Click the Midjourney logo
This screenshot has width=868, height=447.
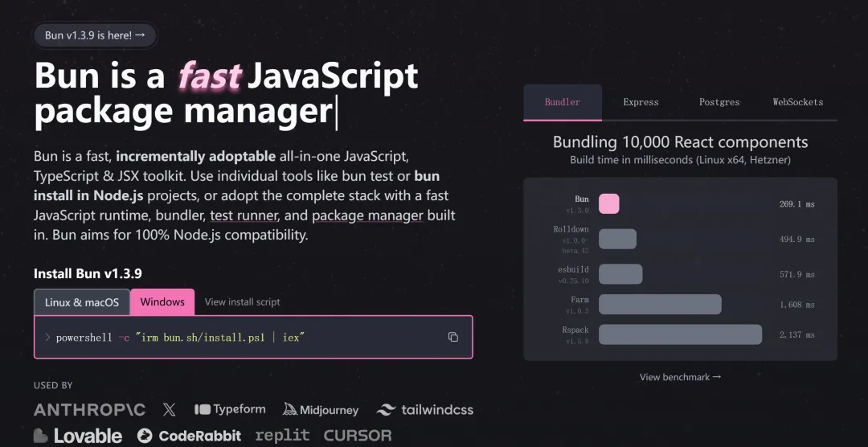pyautogui.click(x=321, y=410)
